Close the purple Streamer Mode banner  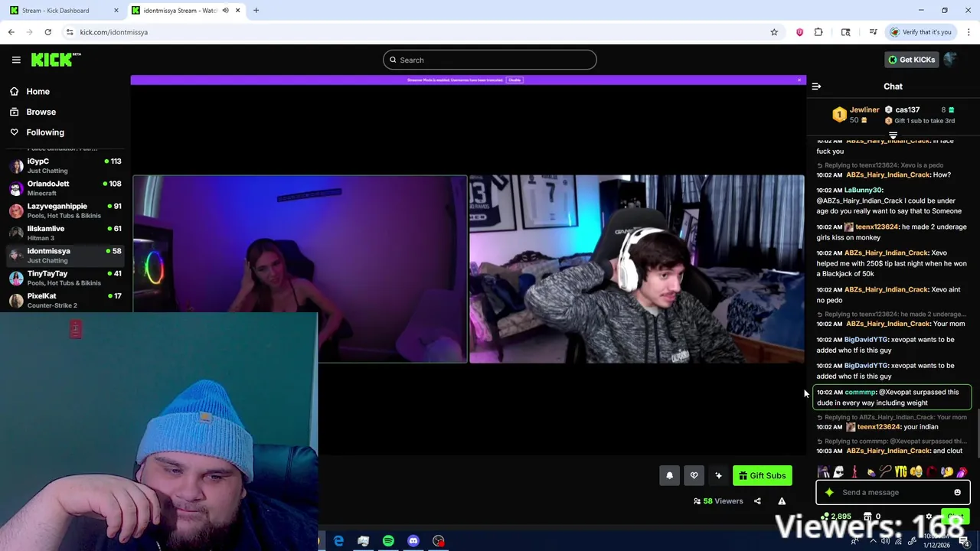(799, 80)
